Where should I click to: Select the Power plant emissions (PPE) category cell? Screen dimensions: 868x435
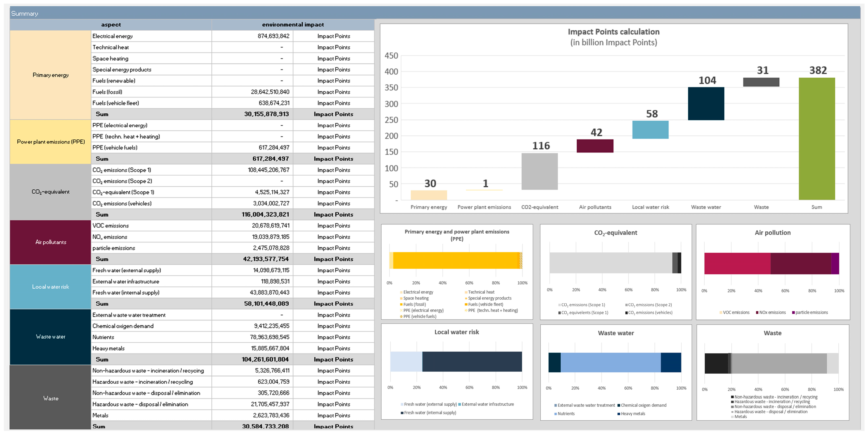pyautogui.click(x=51, y=142)
